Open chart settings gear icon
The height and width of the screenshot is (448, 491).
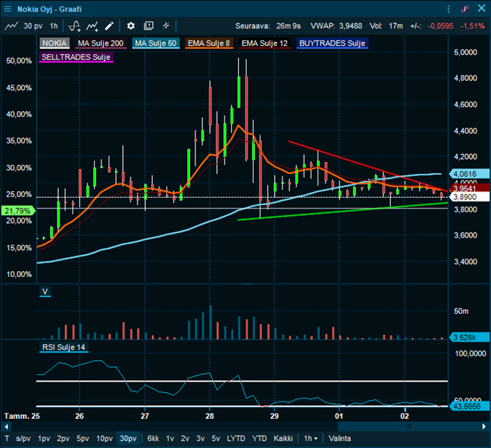131,25
